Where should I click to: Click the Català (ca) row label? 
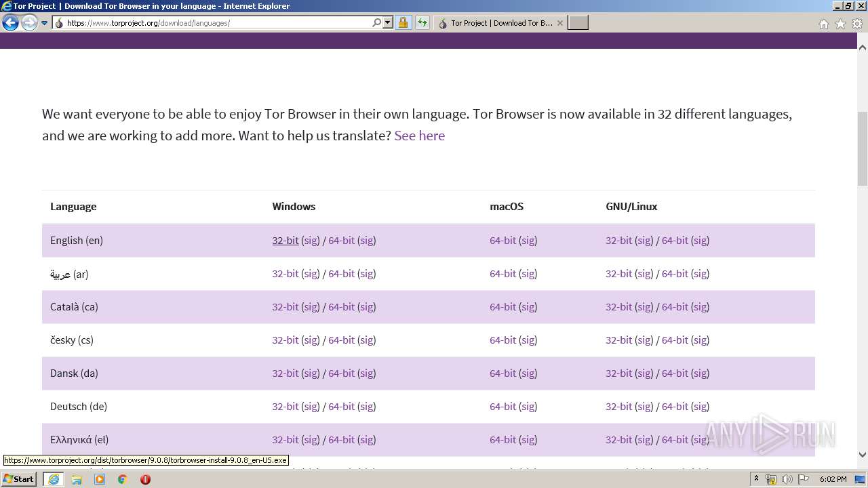pyautogui.click(x=74, y=306)
